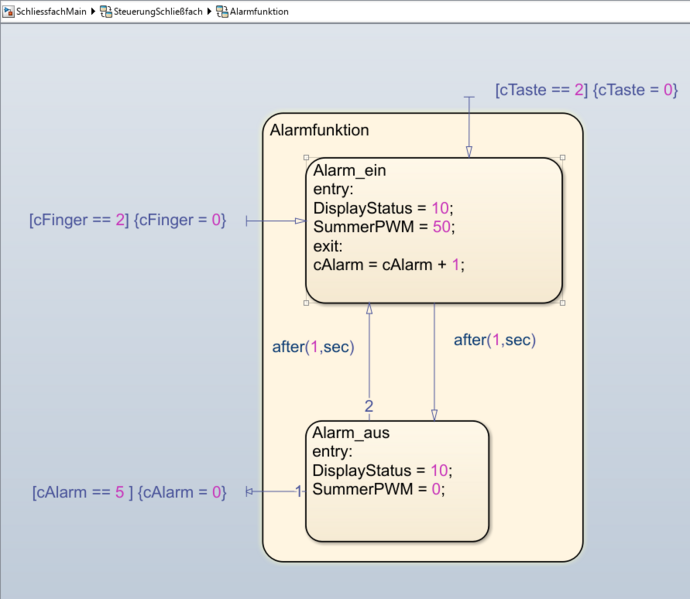Select the cFinger == 2 transition label
The height and width of the screenshot is (599, 690).
click(x=127, y=220)
